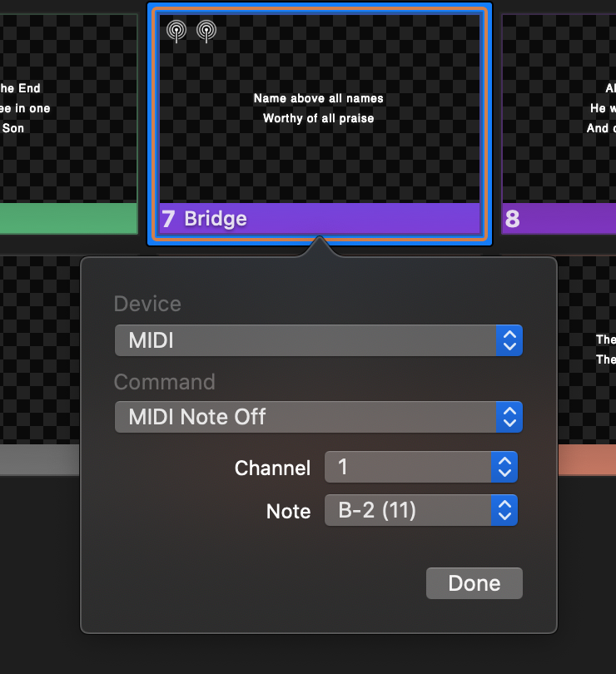Open the Note dropdown showing B-2 (11)

[420, 510]
